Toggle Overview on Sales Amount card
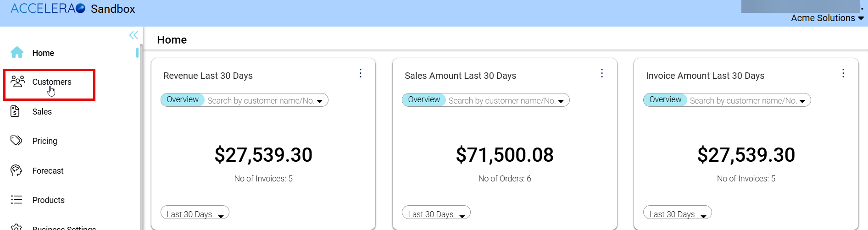This screenshot has height=230, width=868. click(424, 100)
